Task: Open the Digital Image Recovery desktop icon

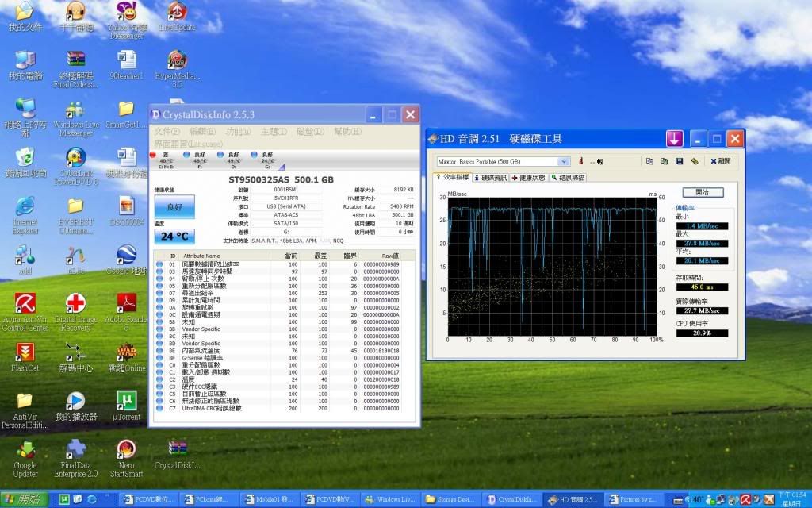Action: (x=75, y=312)
